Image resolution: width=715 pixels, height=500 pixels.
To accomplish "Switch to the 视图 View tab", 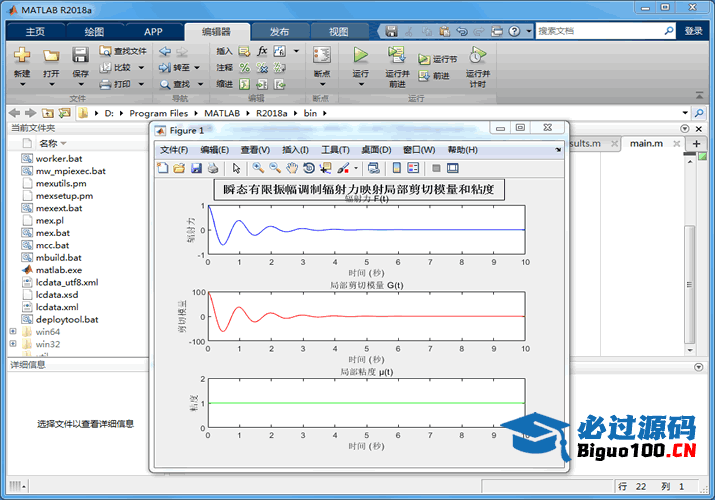I will tap(338, 32).
